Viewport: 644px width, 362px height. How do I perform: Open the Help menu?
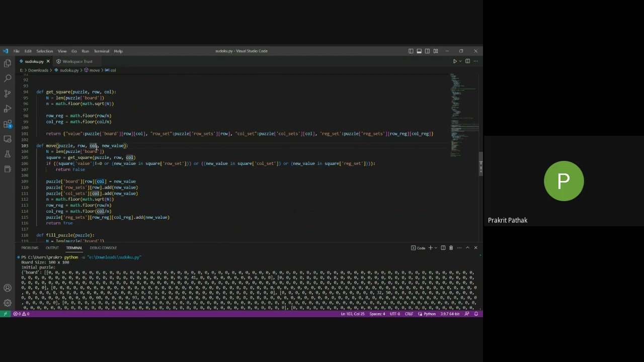click(118, 51)
